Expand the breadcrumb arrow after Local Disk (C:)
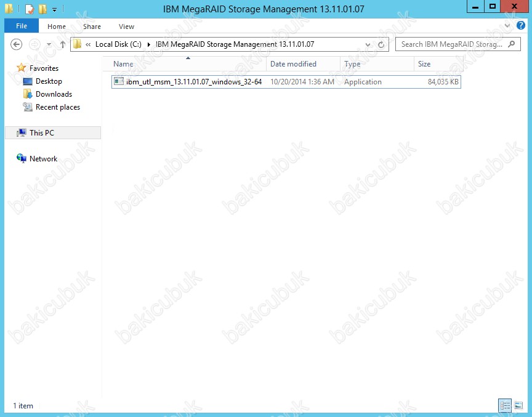The width and height of the screenshot is (532, 417). pyautogui.click(x=148, y=44)
